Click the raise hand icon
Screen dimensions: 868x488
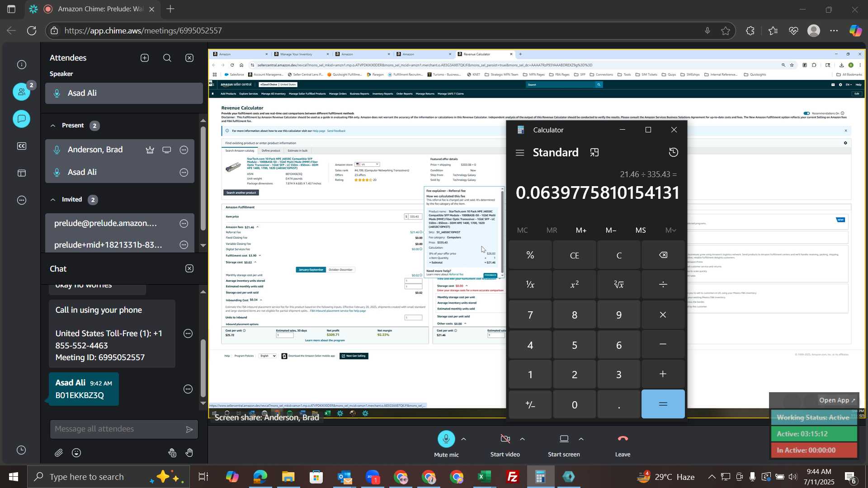point(189,453)
